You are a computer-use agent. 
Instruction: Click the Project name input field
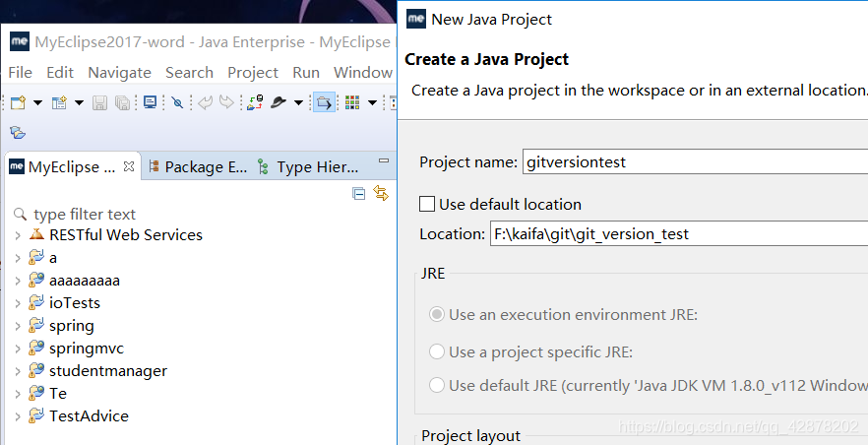tap(695, 162)
